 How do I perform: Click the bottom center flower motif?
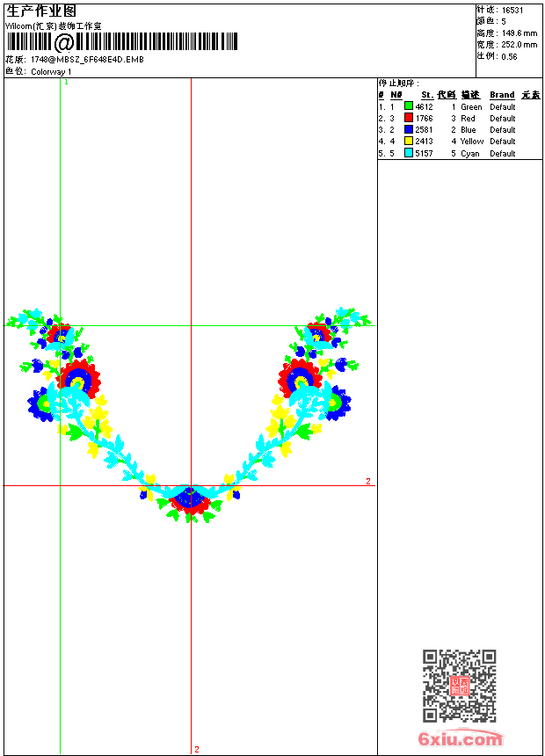(190, 500)
